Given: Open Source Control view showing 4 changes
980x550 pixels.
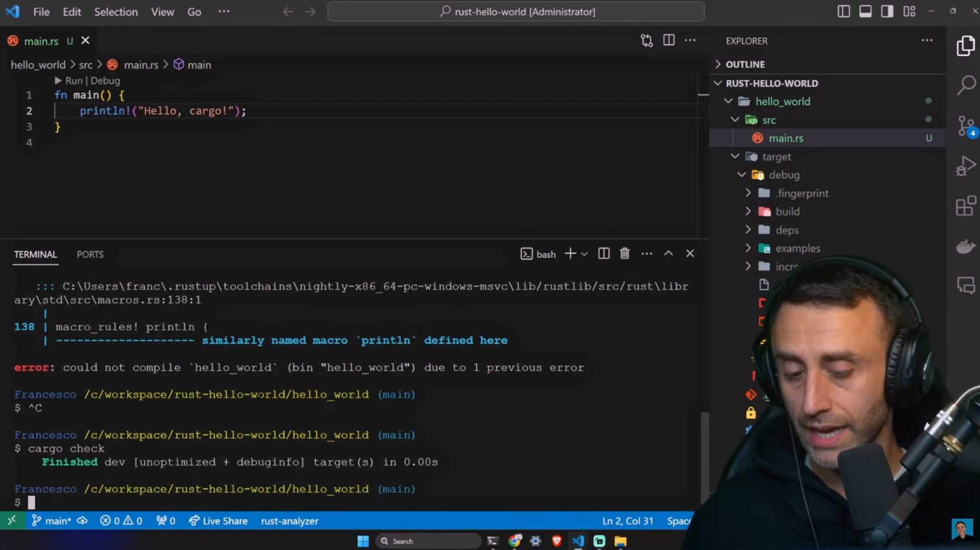Looking at the screenshot, I should tap(965, 126).
